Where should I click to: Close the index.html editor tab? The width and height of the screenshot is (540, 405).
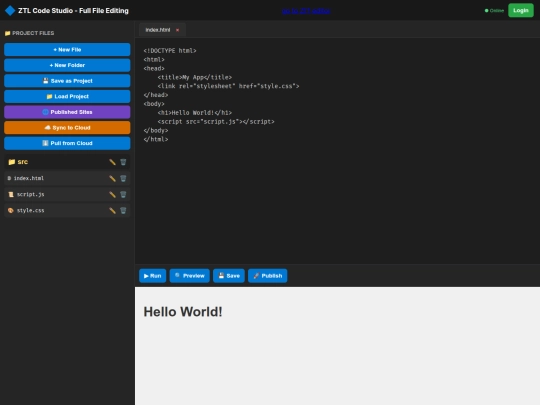click(177, 30)
